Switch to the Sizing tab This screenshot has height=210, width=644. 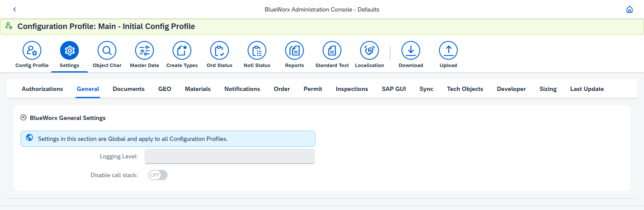[x=548, y=89]
